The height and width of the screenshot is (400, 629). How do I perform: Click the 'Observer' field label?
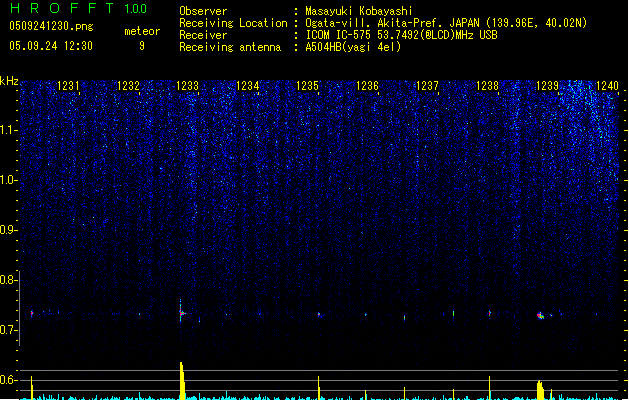pyautogui.click(x=203, y=11)
